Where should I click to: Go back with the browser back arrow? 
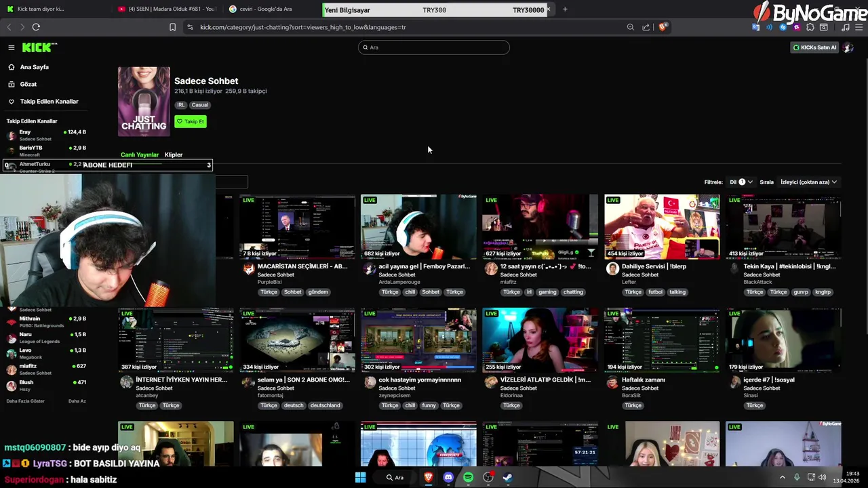(x=9, y=27)
